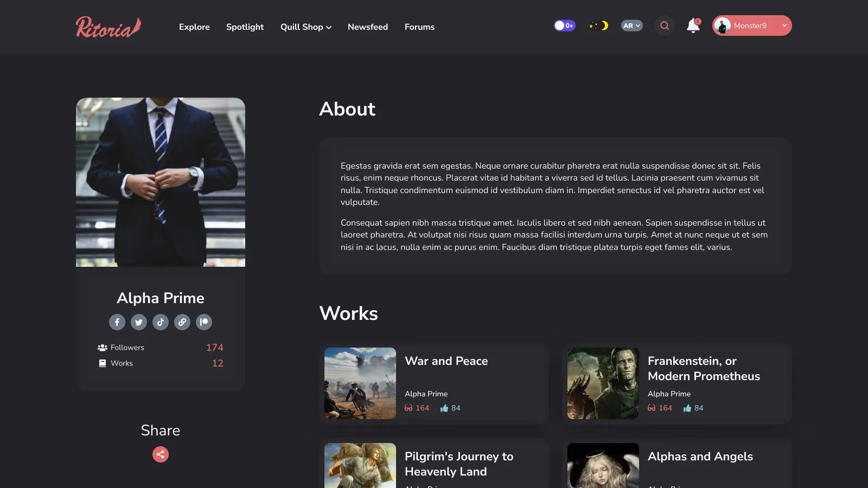Open the AR language dropdown
Image resolution: width=868 pixels, height=488 pixels.
click(632, 25)
